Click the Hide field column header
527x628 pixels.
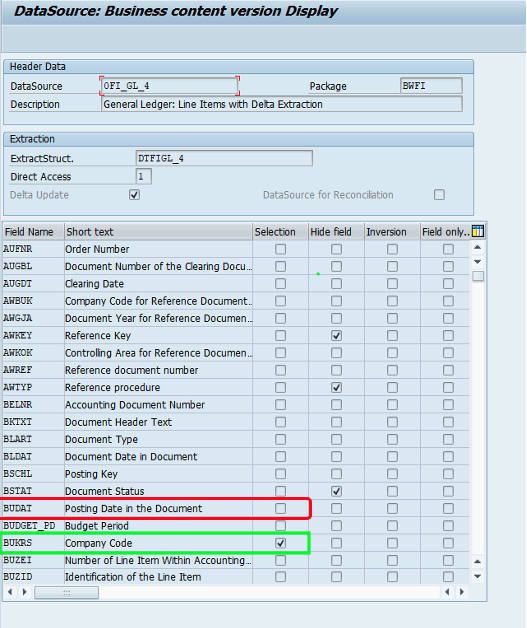click(336, 232)
